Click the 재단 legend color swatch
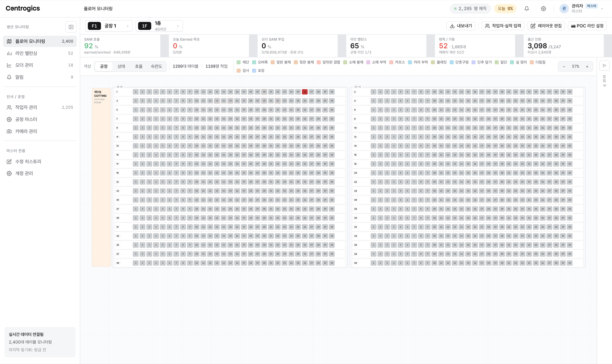Image resolution: width=612 pixels, height=364 pixels. click(239, 62)
